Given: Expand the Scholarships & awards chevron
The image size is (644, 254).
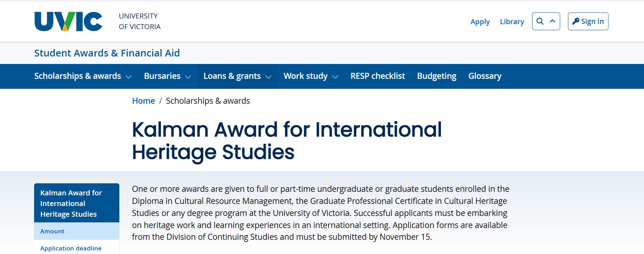Looking at the screenshot, I should 129,77.
